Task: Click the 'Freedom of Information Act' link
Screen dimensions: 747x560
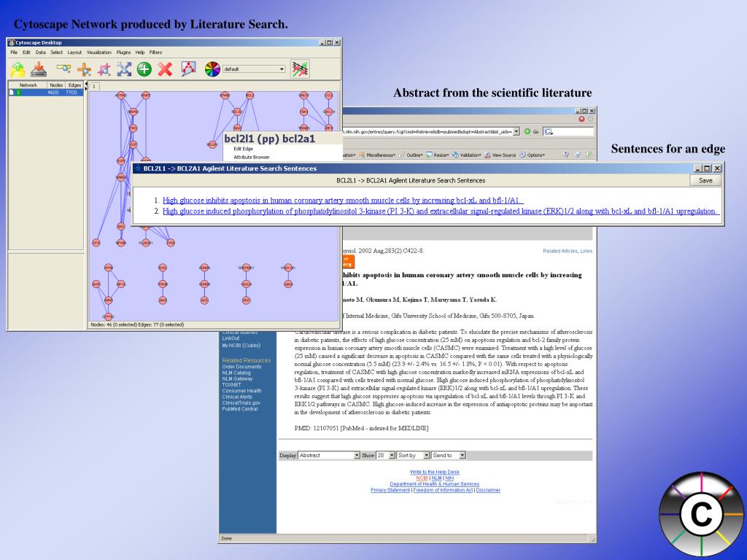Action: point(443,490)
